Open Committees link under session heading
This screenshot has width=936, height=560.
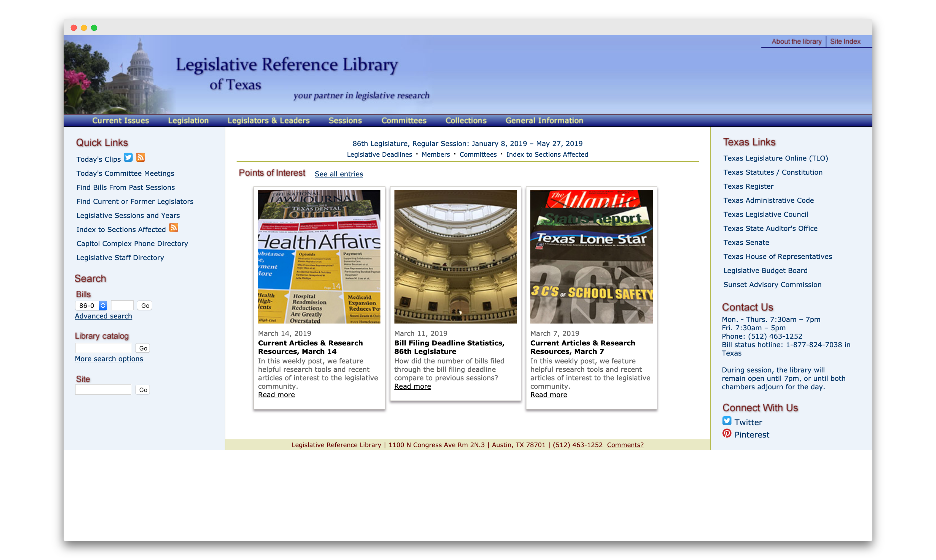(478, 154)
